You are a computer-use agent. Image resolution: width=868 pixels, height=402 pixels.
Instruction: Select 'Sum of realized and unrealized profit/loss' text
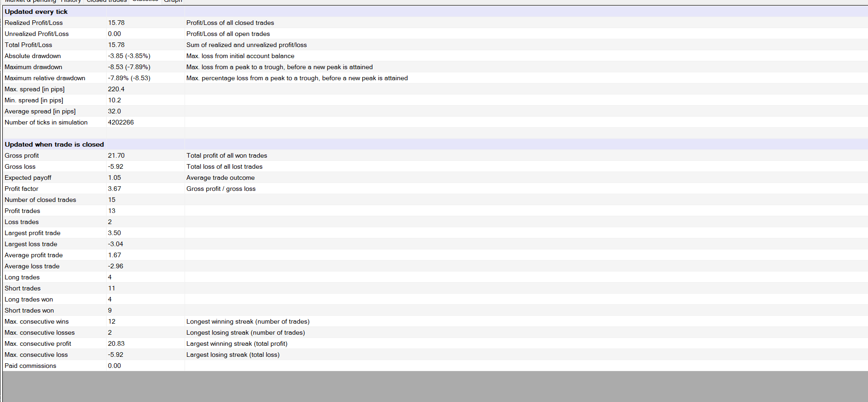click(x=246, y=45)
